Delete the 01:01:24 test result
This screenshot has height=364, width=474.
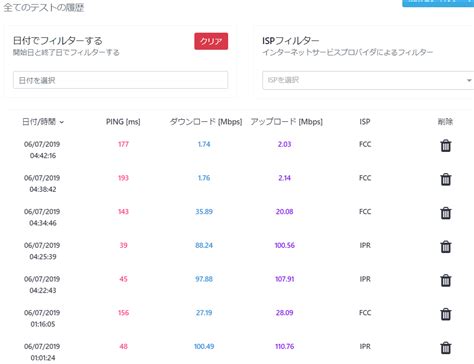pyautogui.click(x=446, y=348)
